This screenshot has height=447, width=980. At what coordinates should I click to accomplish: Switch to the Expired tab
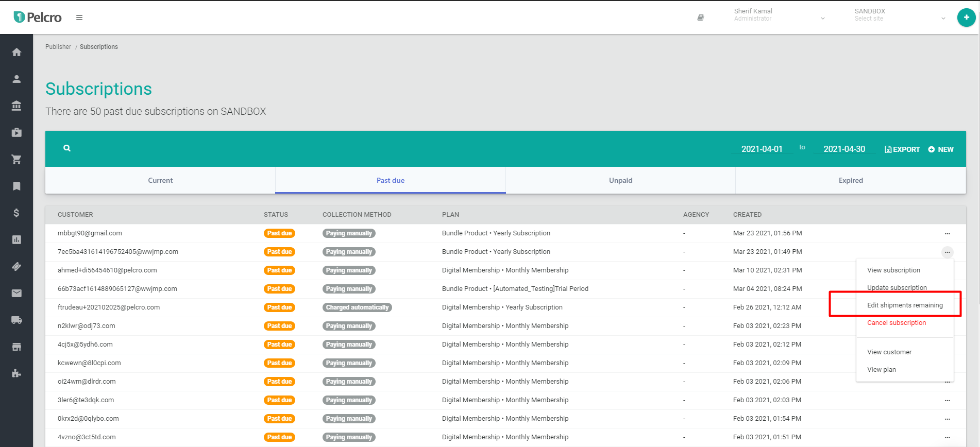point(851,180)
